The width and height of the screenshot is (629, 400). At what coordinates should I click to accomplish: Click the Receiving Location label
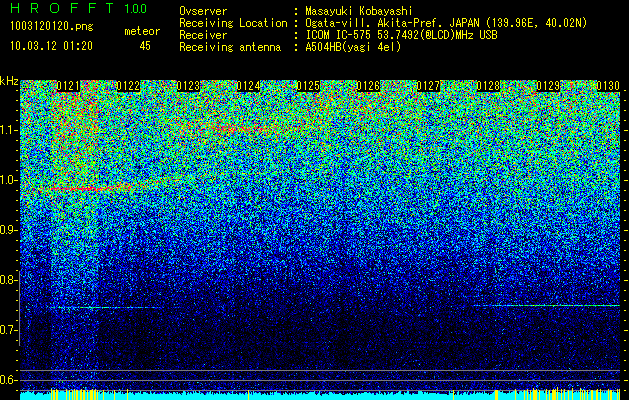click(233, 23)
